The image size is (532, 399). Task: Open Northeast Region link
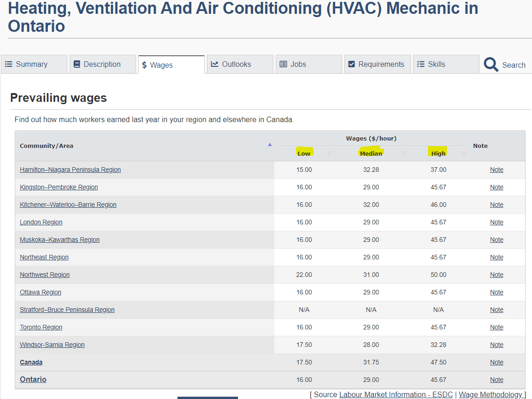(44, 257)
